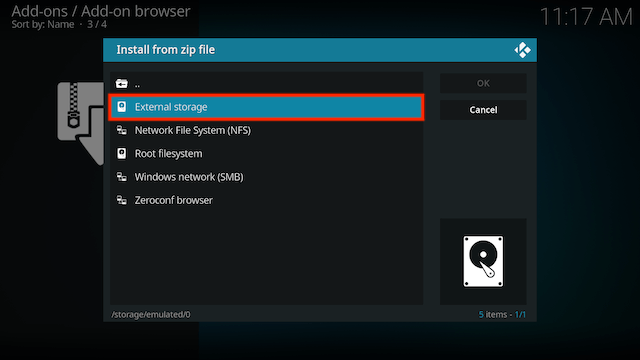This screenshot has height=360, width=640.
Task: Click the '5 items - 1/1' counter
Action: point(502,314)
